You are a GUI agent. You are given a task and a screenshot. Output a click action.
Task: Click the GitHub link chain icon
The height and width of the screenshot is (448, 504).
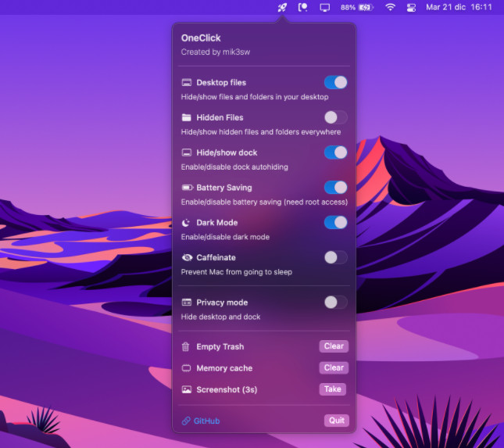[x=186, y=421]
